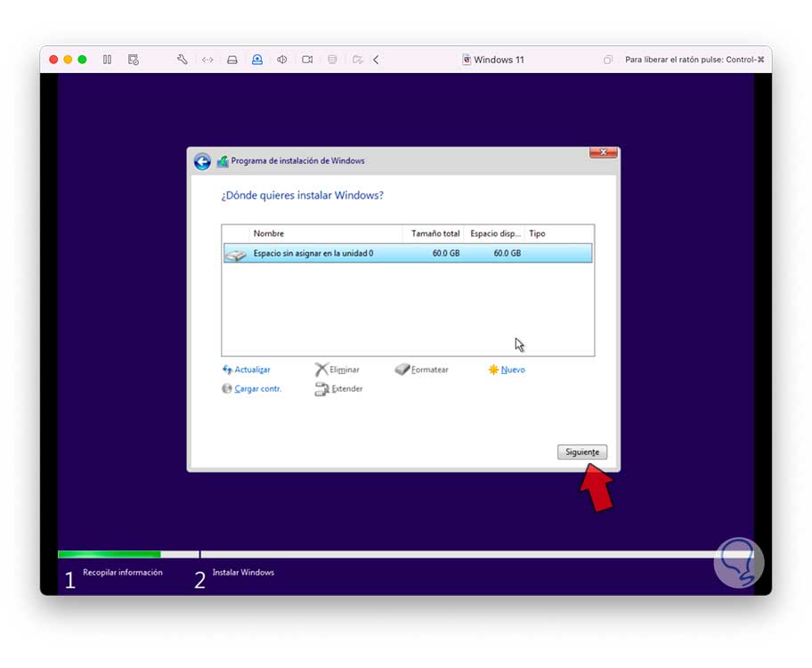Screen dimensions: 812x668
Task: Open virtual machine settings wrench
Action: click(183, 60)
